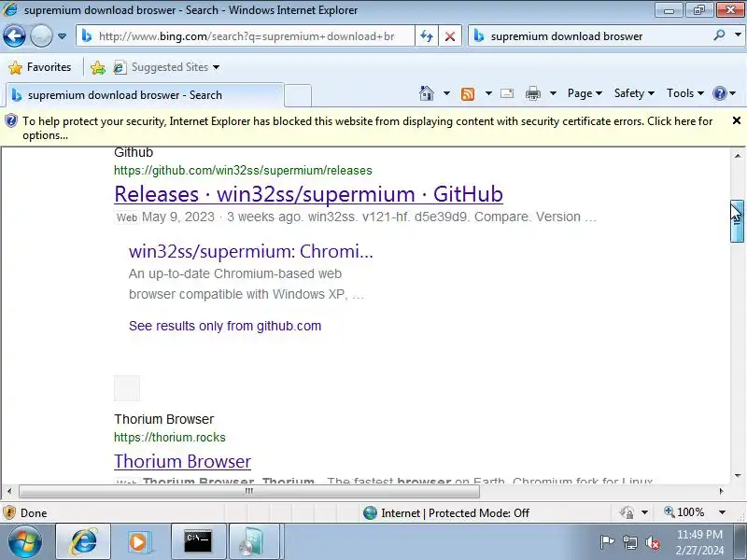Click the disc installer taskbar icon

pyautogui.click(x=252, y=541)
